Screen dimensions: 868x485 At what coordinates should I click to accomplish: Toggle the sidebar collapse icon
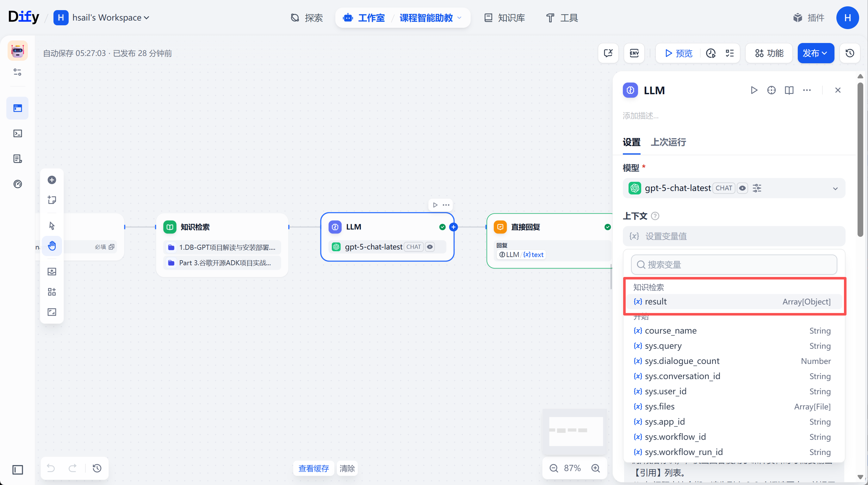(x=17, y=470)
